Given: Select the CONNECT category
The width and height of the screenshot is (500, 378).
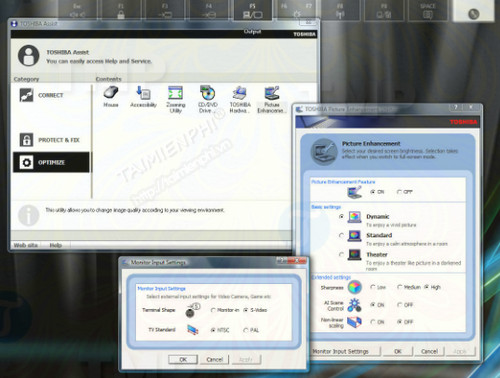Looking at the screenshot, I should pos(51,95).
